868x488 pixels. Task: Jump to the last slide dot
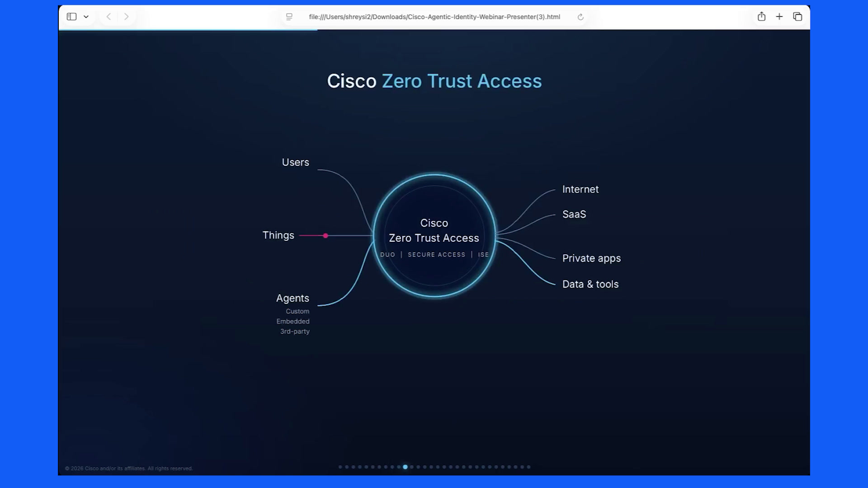528,467
